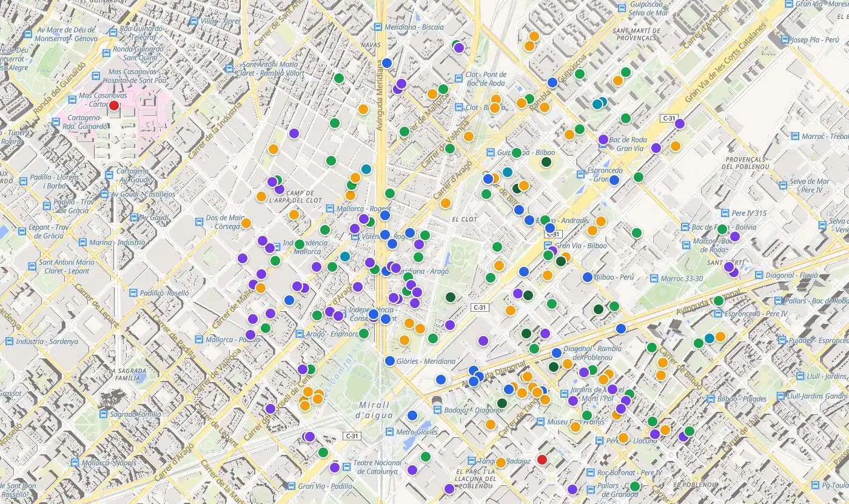Open the Mallorca - Nàpols stop icon
849x504 pixels.
tap(75, 463)
